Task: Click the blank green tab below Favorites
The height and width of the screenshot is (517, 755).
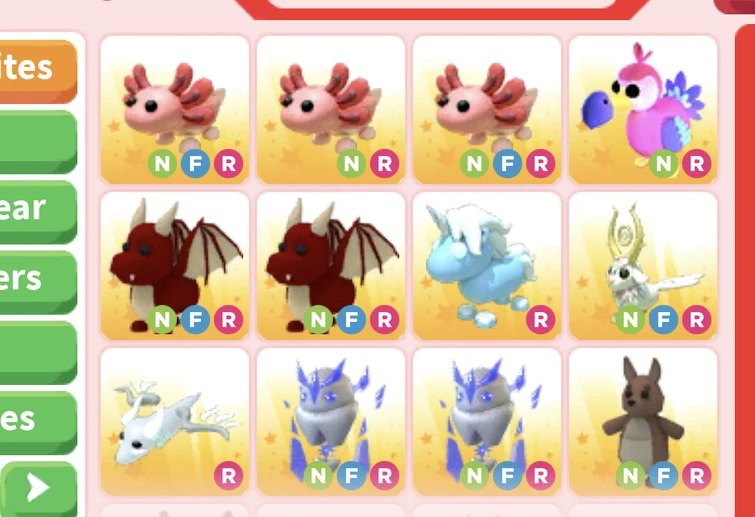Action: coord(38,142)
